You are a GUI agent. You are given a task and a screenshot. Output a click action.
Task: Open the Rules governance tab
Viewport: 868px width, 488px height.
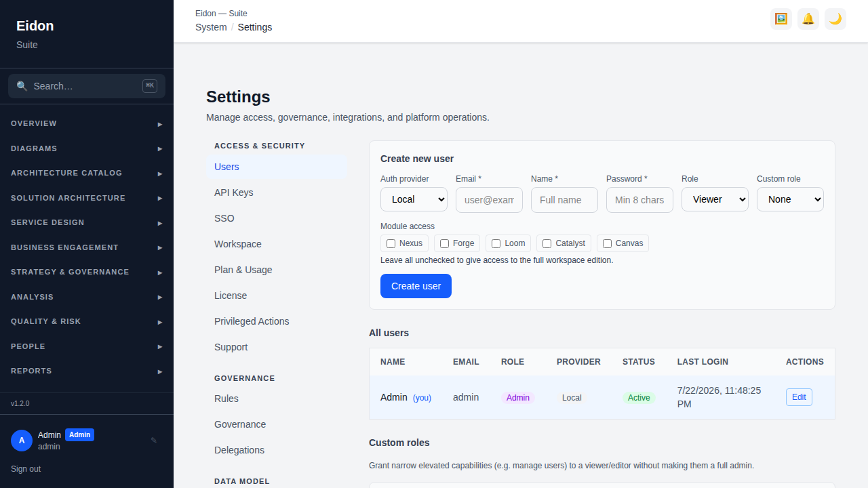coord(277,399)
